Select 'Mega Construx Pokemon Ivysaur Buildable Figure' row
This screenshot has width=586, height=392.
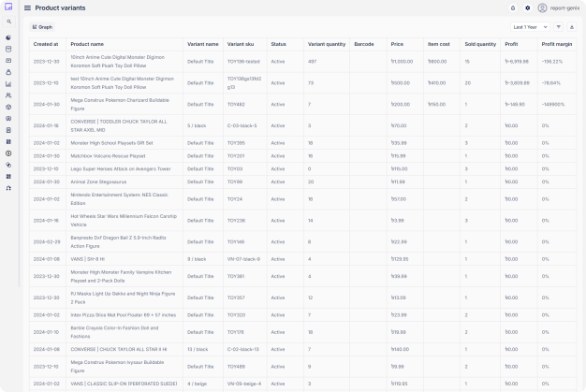point(303,367)
